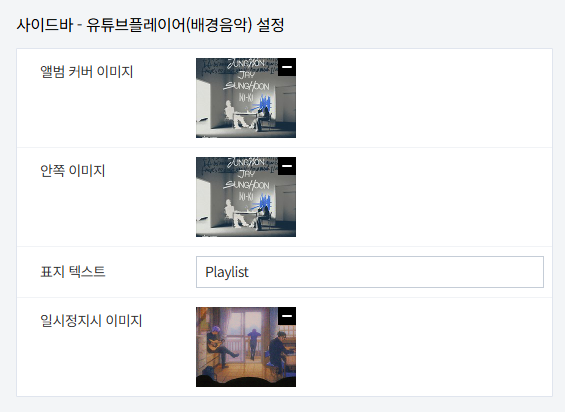Viewport: 565px width, 412px height.
Task: Click the man at desk in pause image
Action: (278, 352)
